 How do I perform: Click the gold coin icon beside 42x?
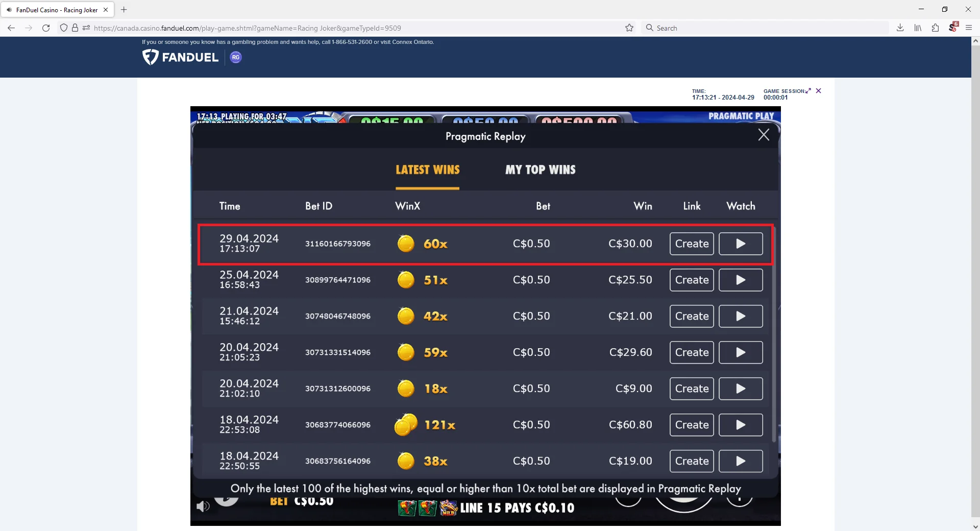tap(406, 316)
